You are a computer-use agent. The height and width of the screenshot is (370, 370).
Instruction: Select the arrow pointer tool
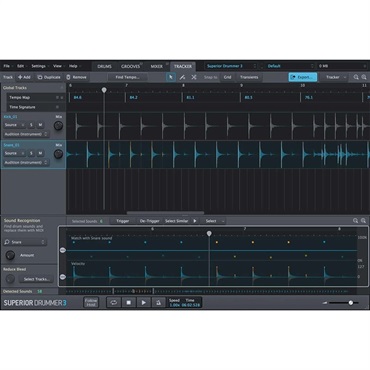pyautogui.click(x=171, y=77)
